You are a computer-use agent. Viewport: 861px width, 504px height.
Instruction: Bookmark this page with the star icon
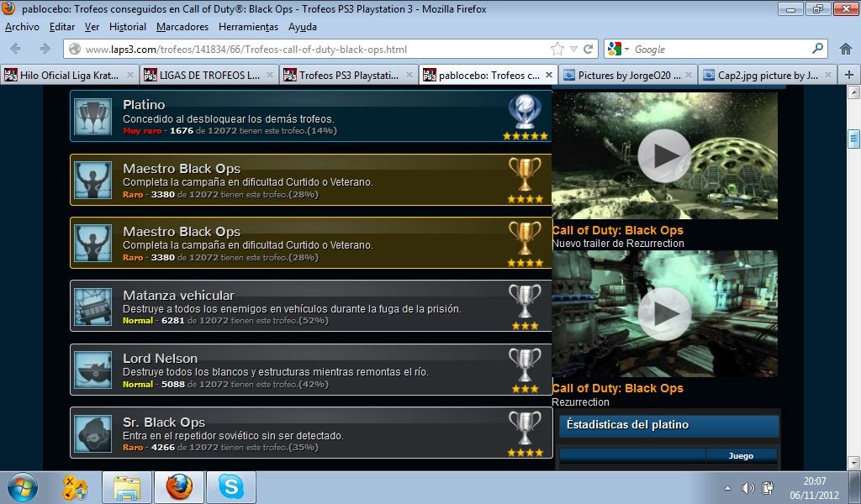tap(557, 49)
